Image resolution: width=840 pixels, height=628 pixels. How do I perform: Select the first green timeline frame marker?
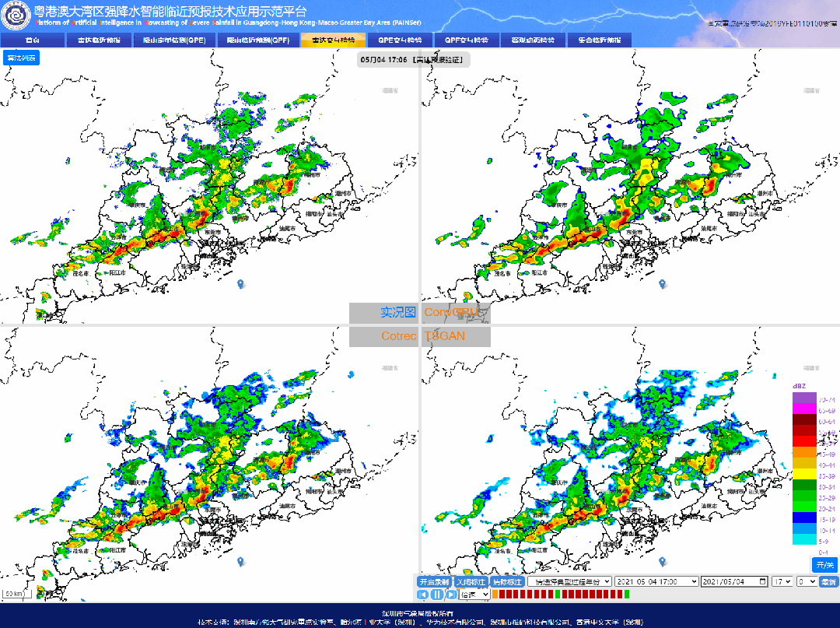557,595
